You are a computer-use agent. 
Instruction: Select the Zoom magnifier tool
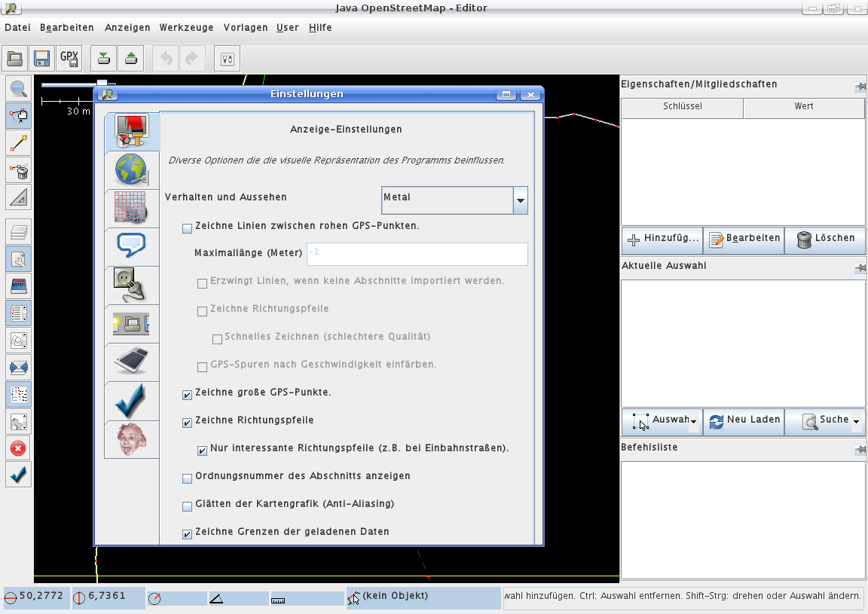(18, 89)
